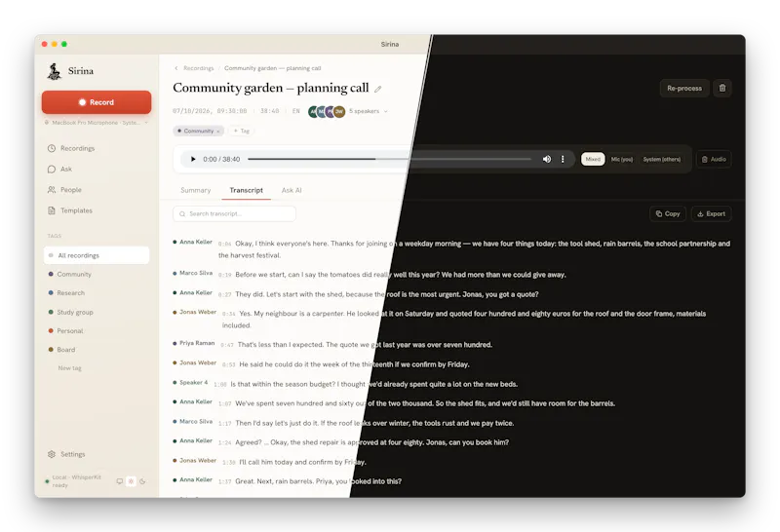
Task: Open the MacBook Pro Microphone input dropdown
Action: [x=96, y=123]
